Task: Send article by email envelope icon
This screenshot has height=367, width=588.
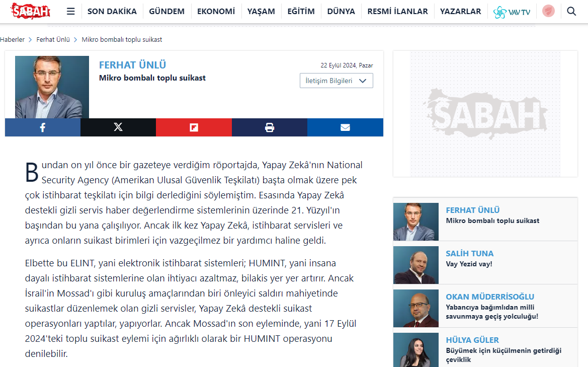Action: (x=345, y=127)
